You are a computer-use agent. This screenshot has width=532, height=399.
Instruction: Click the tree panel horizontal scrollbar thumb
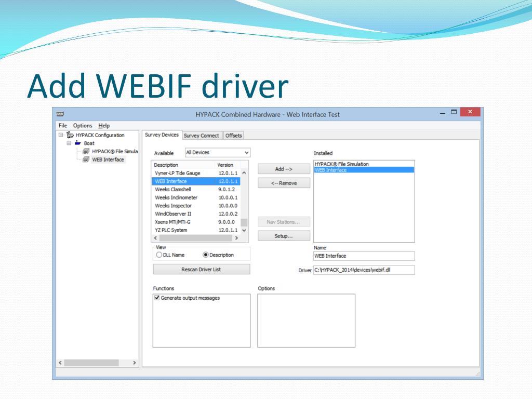click(x=91, y=363)
